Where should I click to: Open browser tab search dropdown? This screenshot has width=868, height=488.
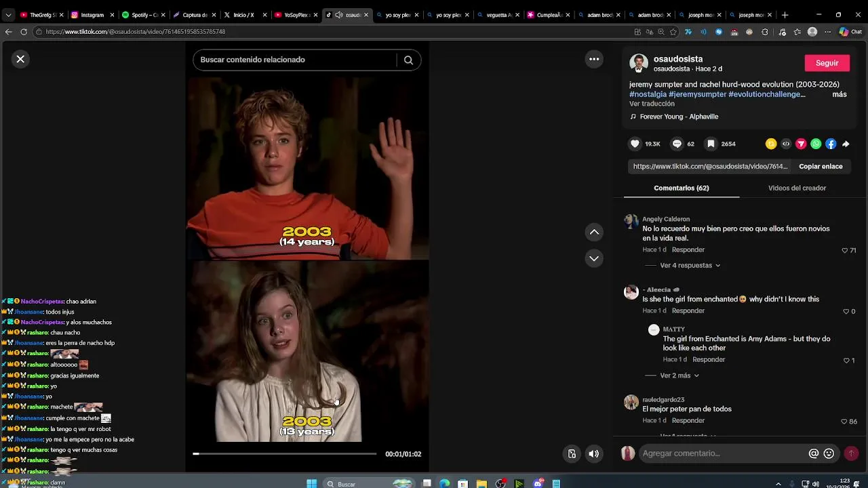click(8, 14)
